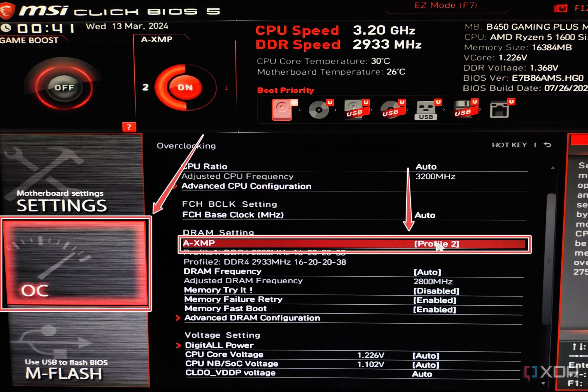588x392 pixels.
Task: Expand Advanced DRAM Configuration submenu
Action: point(252,318)
